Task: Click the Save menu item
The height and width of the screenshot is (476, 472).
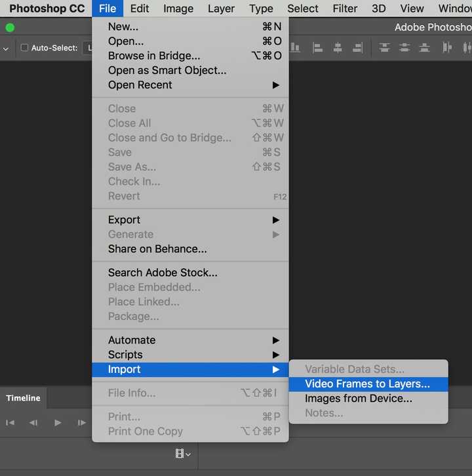Action: pos(190,152)
